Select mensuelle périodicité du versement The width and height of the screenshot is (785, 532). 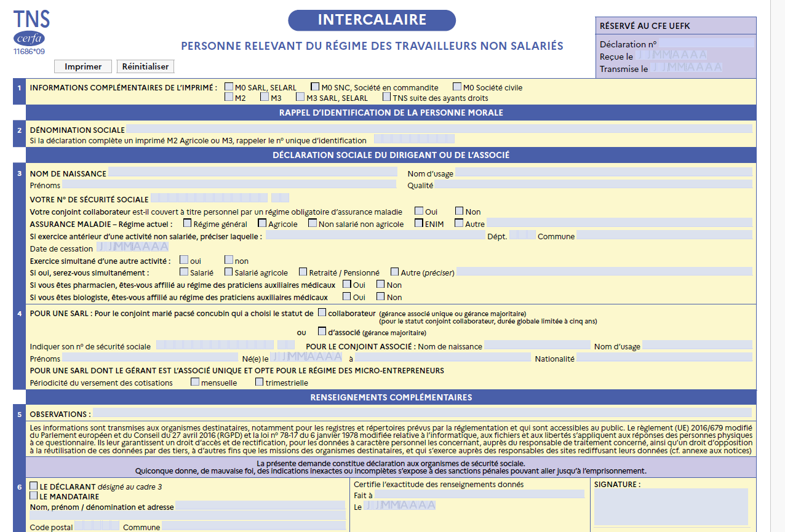pyautogui.click(x=195, y=382)
